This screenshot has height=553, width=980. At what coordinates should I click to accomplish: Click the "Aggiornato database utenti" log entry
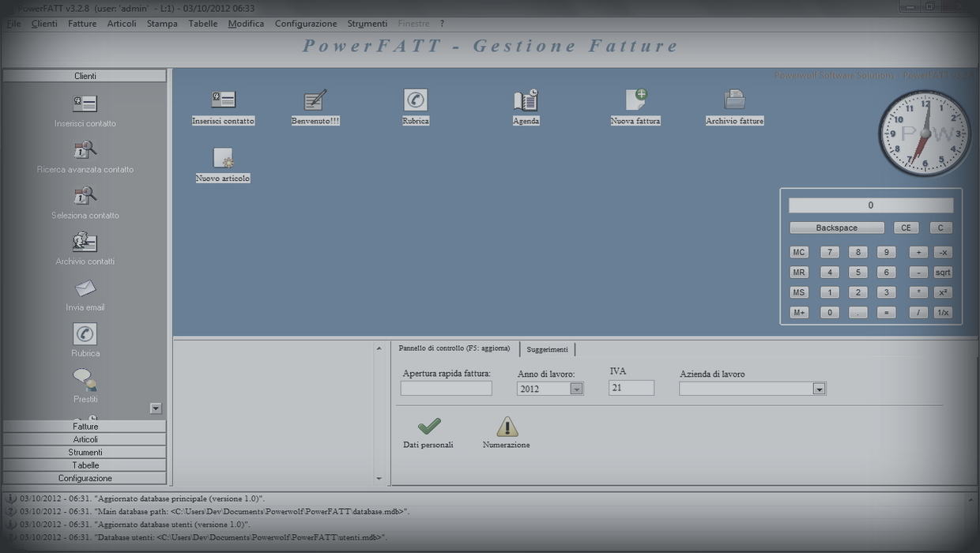(x=135, y=525)
